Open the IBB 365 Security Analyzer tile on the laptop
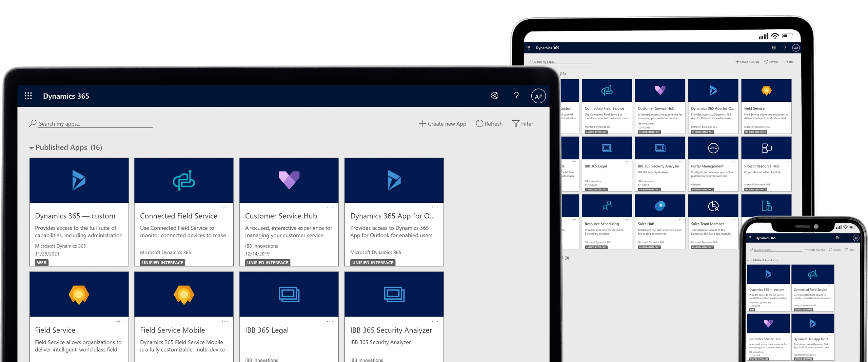Image resolution: width=868 pixels, height=362 pixels. click(x=394, y=317)
